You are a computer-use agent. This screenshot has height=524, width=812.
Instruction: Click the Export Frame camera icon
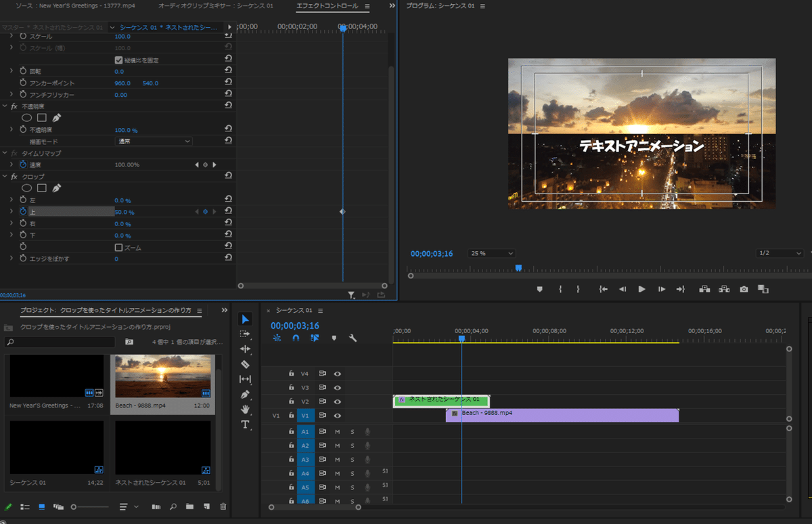(x=744, y=289)
